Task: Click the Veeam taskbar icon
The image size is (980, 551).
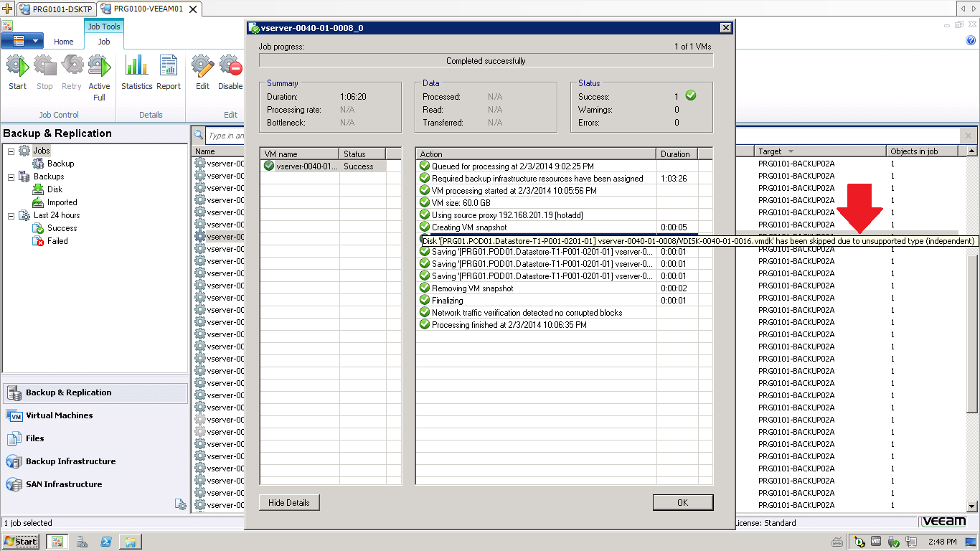Action: click(x=57, y=542)
